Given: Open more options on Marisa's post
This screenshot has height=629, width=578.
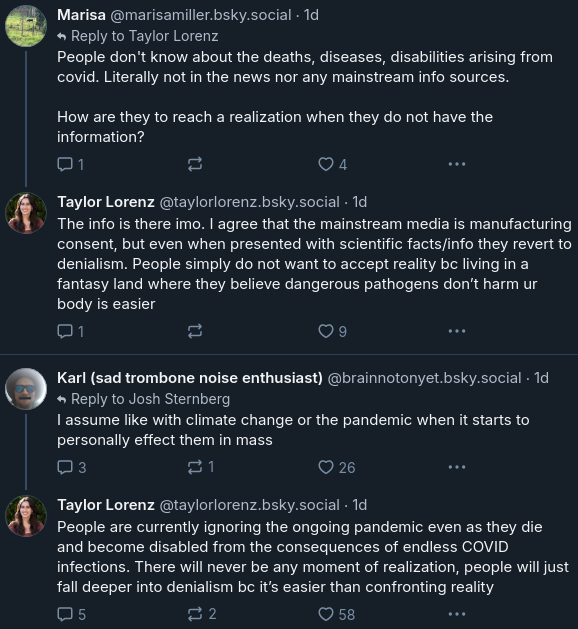Looking at the screenshot, I should point(457,164).
